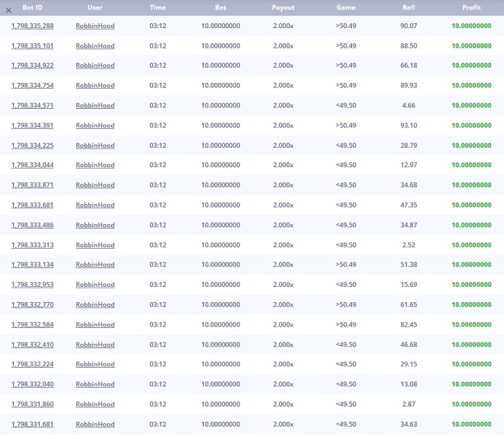The height and width of the screenshot is (439, 504).
Task: Open bet ID 1,798,333,681
Action: [32, 205]
